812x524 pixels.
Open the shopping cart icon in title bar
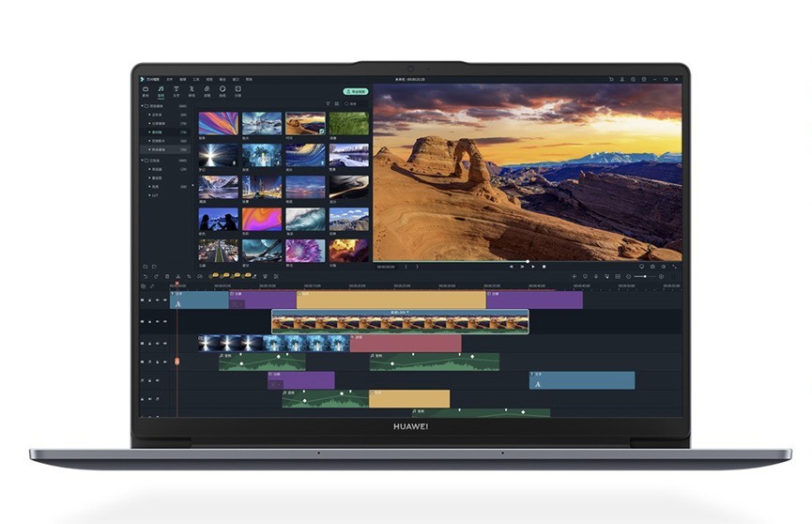611,79
